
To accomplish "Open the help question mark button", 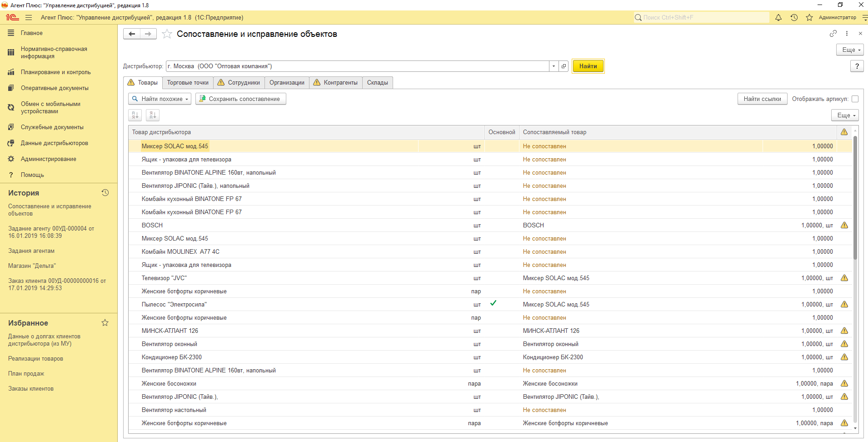I will (x=857, y=66).
